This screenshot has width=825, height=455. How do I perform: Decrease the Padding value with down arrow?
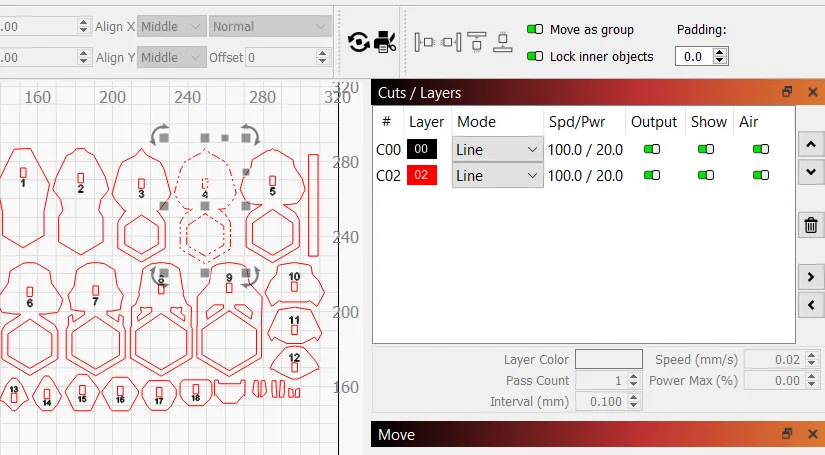(720, 60)
